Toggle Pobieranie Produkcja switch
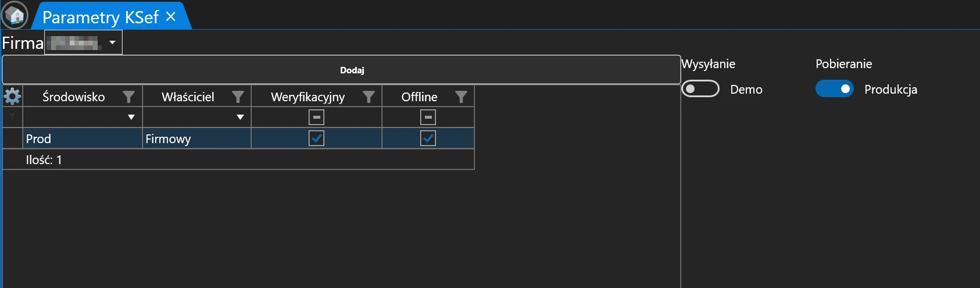Screen dimensions: 980x288 [834, 89]
